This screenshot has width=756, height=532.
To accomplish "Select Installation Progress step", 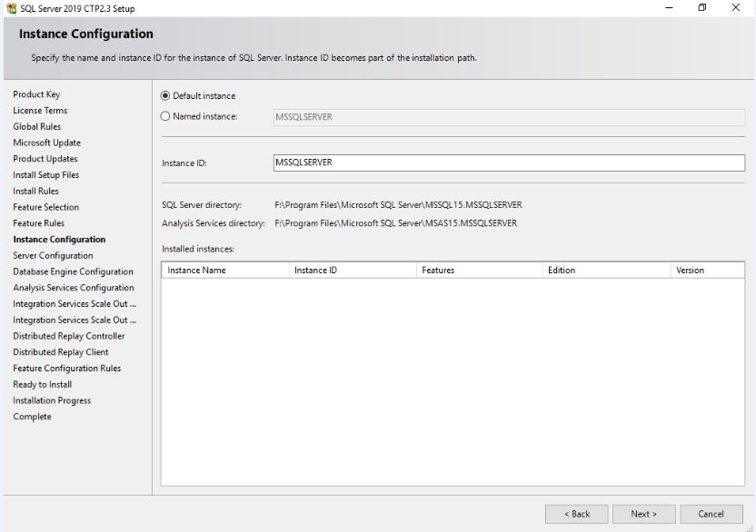I will (52, 400).
